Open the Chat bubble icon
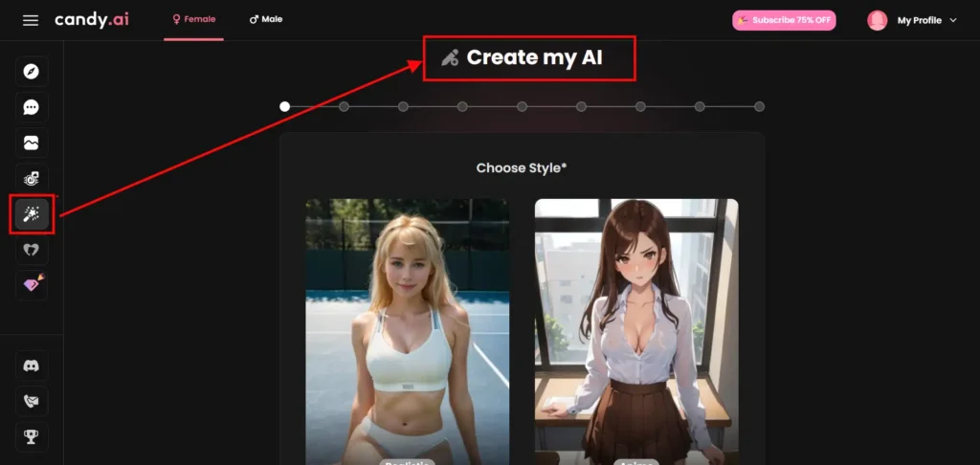 (32, 107)
